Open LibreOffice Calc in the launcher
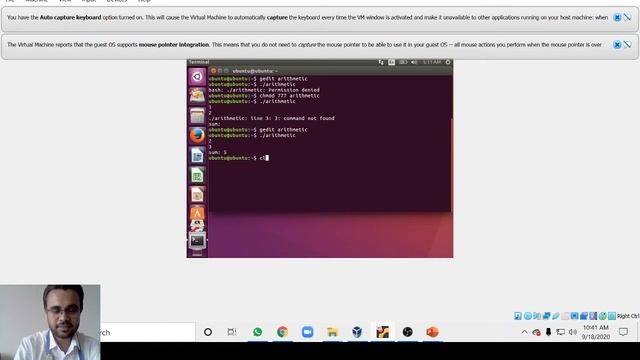This screenshot has height=360, width=640. (197, 175)
